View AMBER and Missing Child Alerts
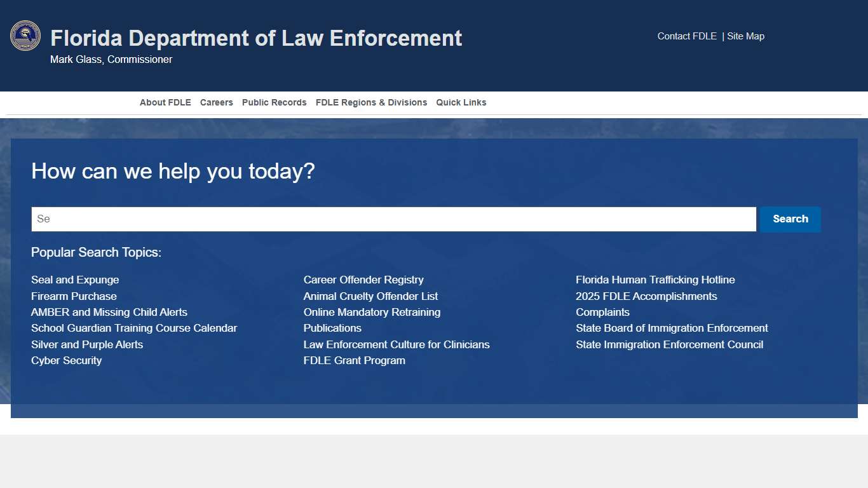The width and height of the screenshot is (868, 488). pyautogui.click(x=109, y=313)
